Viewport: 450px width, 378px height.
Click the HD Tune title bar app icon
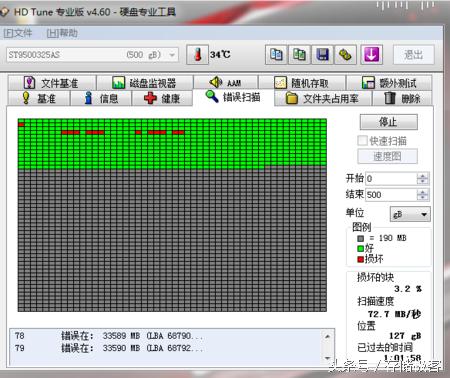(x=4, y=12)
